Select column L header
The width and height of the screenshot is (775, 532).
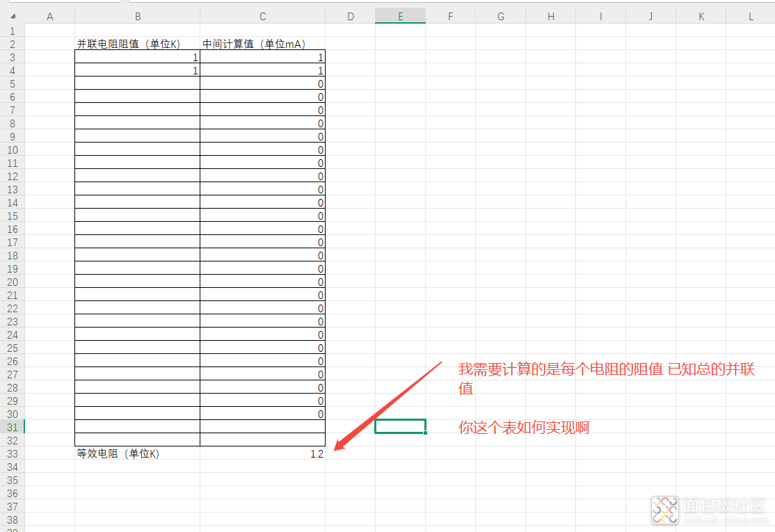click(750, 16)
